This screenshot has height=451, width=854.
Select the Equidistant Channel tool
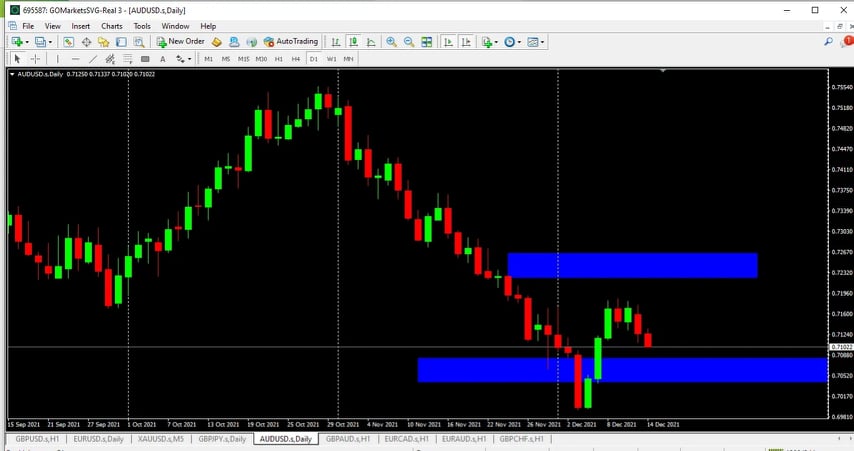pyautogui.click(x=110, y=59)
